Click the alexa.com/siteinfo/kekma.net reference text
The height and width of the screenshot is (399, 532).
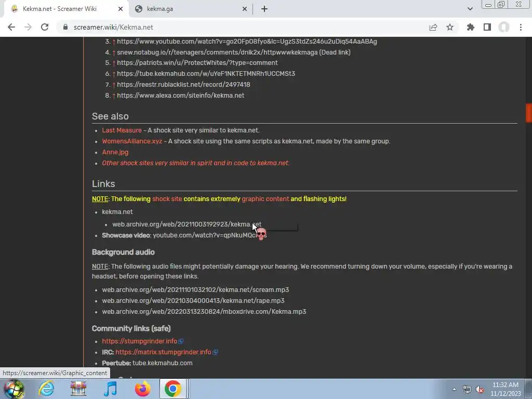(180, 96)
